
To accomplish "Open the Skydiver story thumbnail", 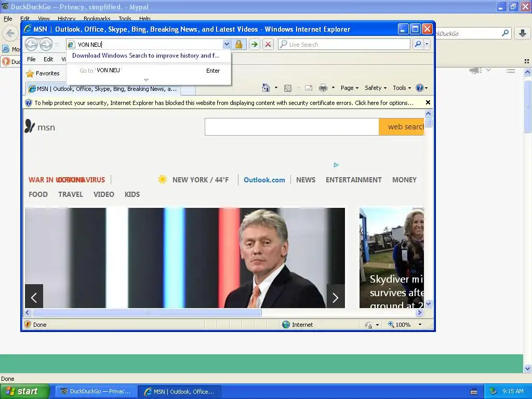I will click(x=392, y=258).
